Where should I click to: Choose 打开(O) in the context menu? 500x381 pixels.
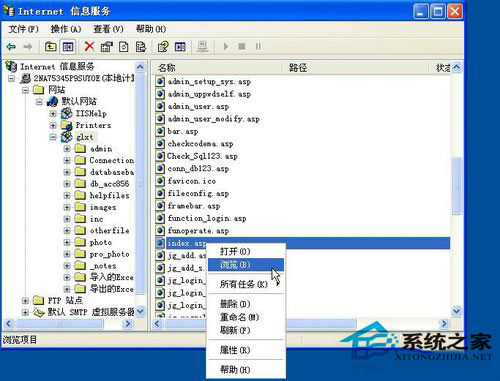(246, 251)
